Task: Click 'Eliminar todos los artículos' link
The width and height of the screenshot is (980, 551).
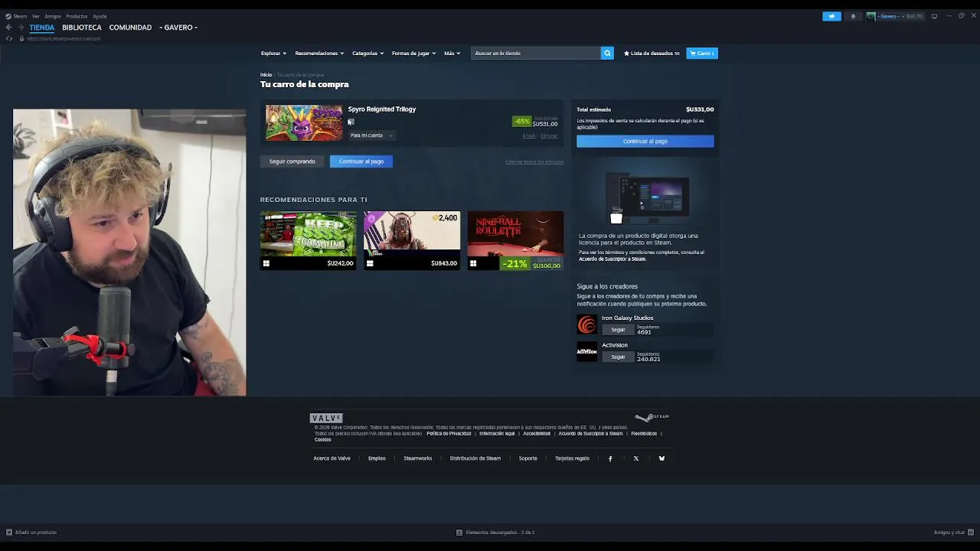Action: click(534, 161)
